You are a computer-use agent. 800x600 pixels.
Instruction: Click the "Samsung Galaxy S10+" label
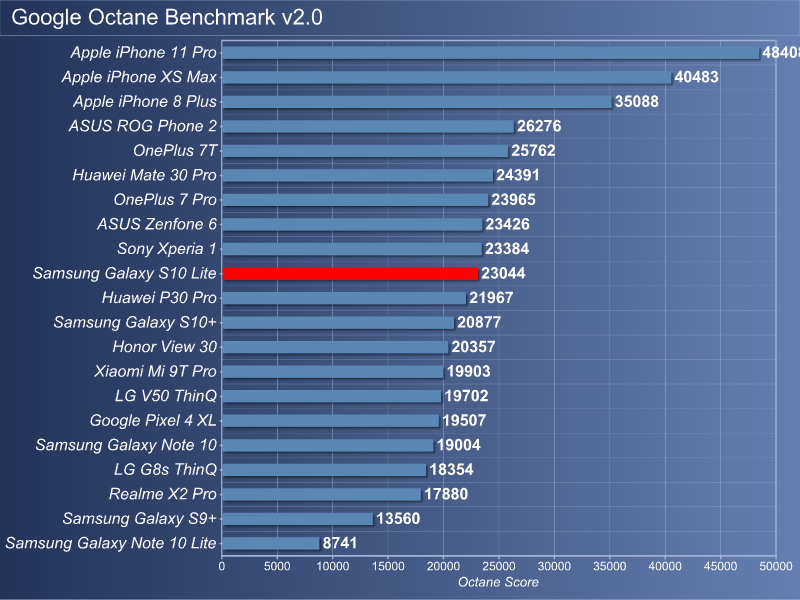(x=135, y=322)
